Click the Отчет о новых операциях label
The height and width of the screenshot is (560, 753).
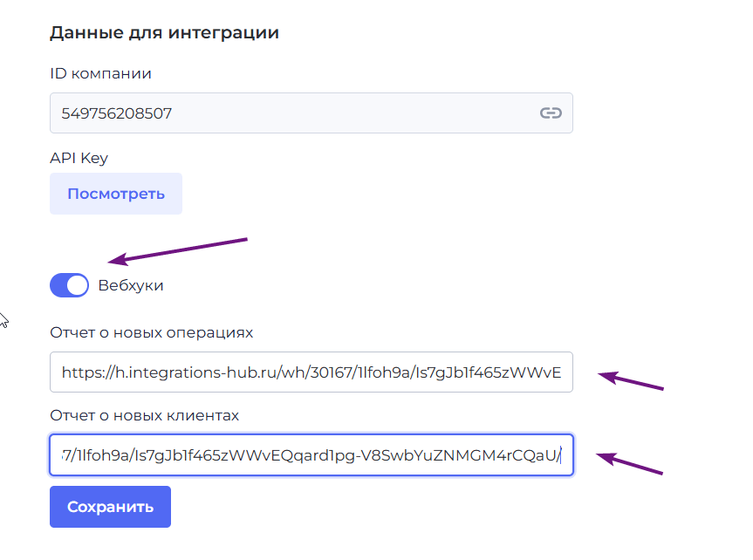[151, 332]
